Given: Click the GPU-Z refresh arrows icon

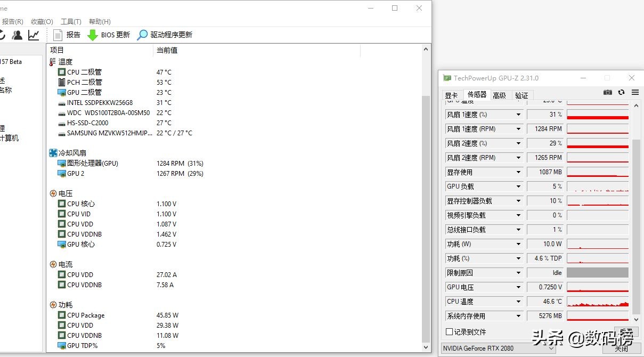Looking at the screenshot, I should (x=621, y=93).
